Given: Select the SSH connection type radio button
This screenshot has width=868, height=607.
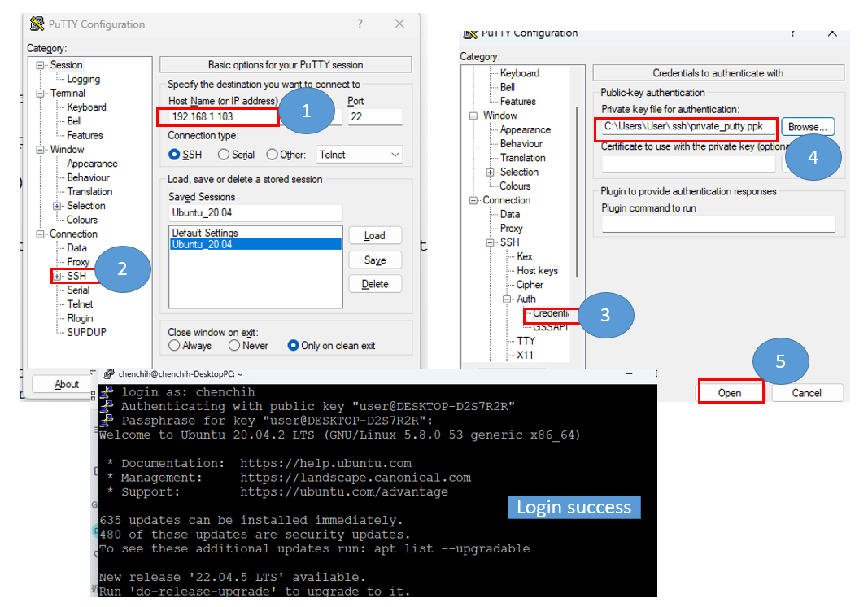Looking at the screenshot, I should [174, 155].
